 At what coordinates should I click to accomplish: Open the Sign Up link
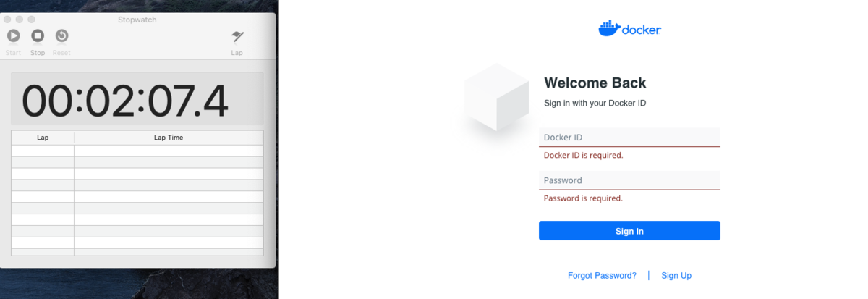click(x=676, y=276)
